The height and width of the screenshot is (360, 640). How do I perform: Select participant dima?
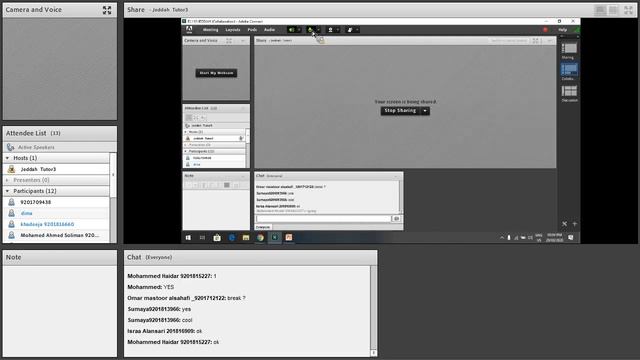pyautogui.click(x=56, y=213)
